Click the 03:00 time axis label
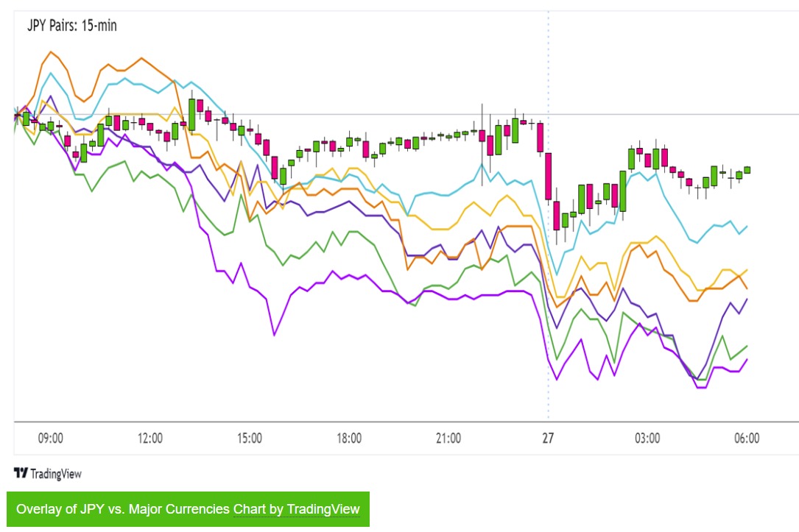 (647, 439)
